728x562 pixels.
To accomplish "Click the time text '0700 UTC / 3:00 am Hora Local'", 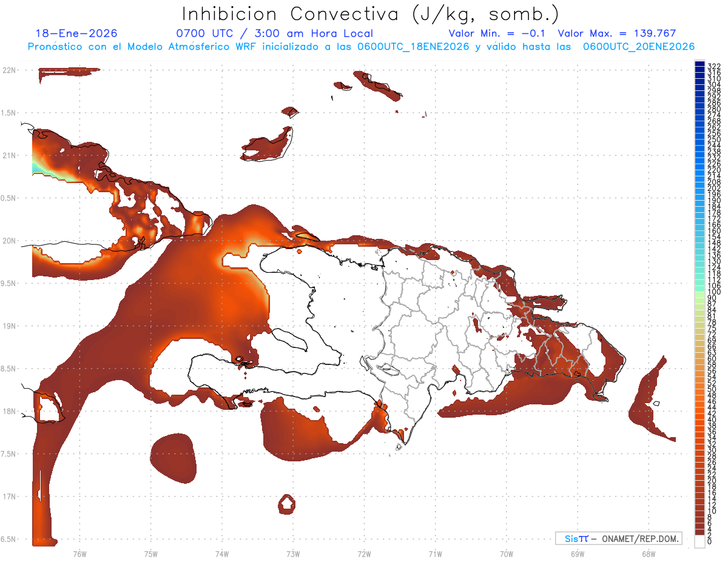I will (274, 34).
